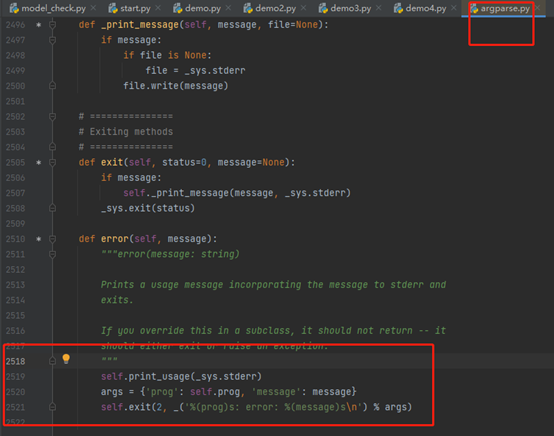Click Python file icon on demo3.py tab

tap(323, 8)
